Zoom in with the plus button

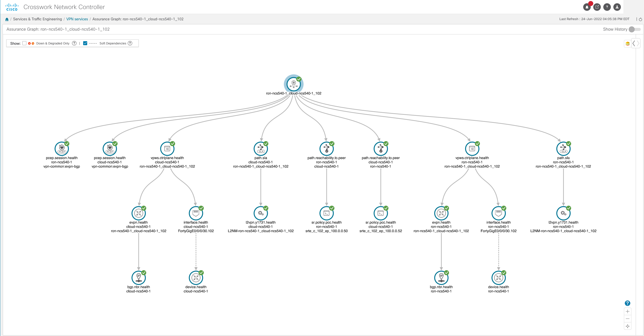[x=627, y=311]
